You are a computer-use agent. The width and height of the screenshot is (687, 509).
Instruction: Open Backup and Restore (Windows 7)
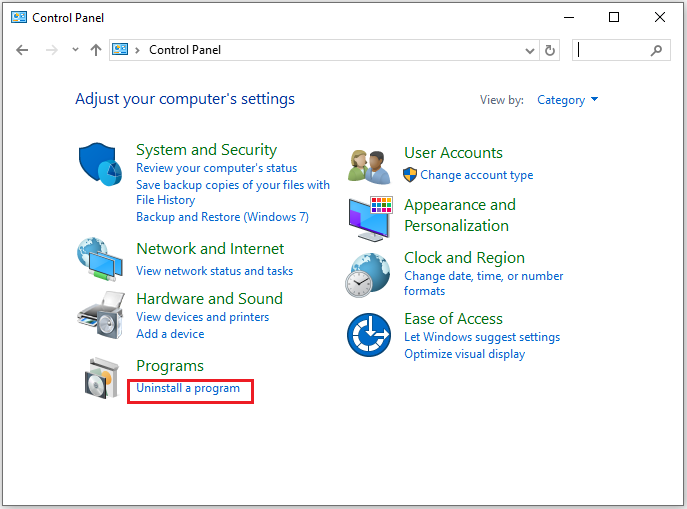(222, 217)
